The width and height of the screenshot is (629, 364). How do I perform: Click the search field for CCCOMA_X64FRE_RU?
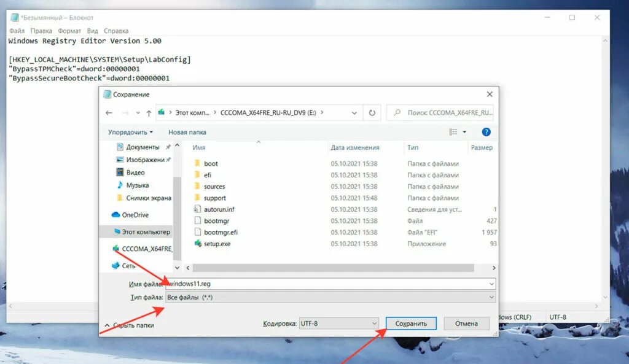coord(440,113)
